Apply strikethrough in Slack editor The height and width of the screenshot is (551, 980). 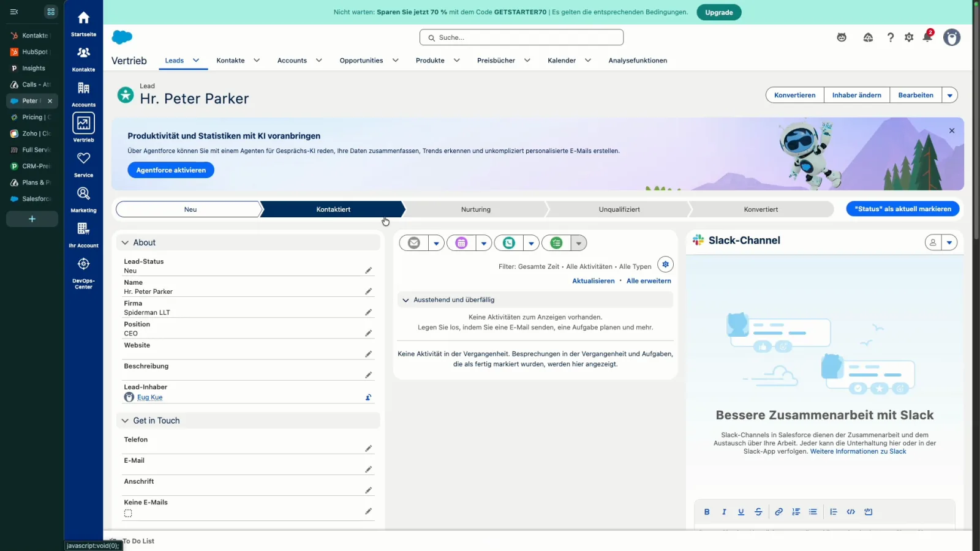[x=758, y=512]
